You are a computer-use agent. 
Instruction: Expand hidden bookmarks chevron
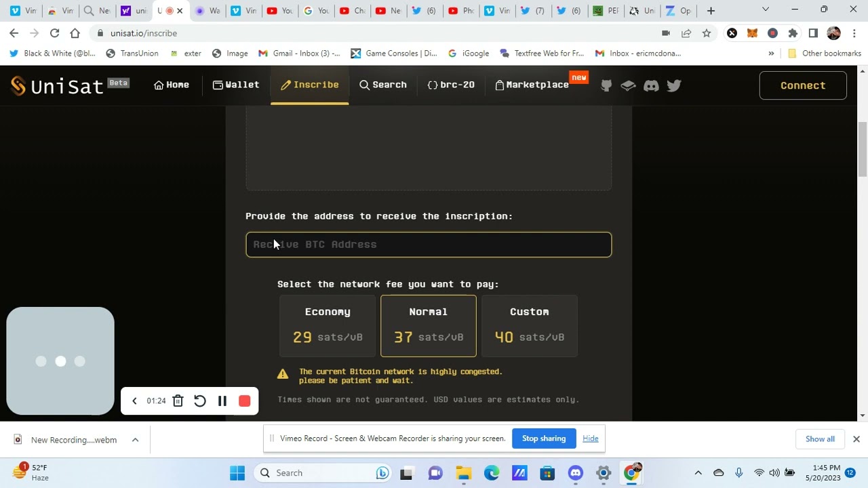(x=771, y=54)
